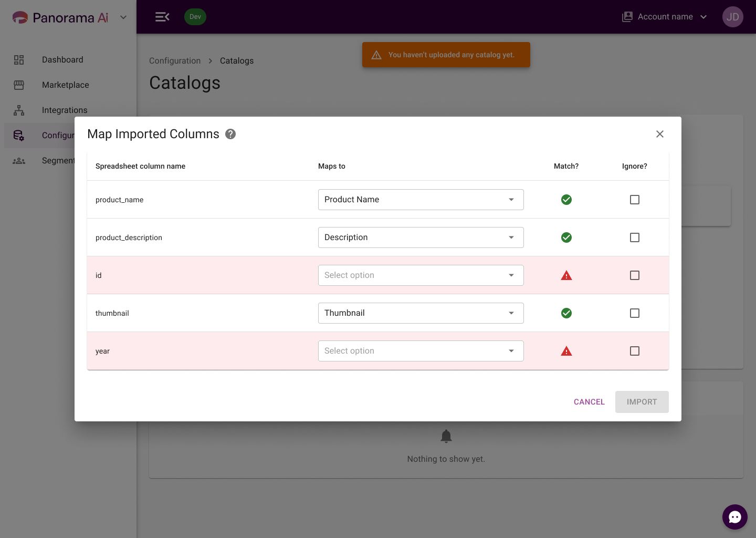Click the red warning icon in id row
Screen dimensions: 756x538
click(566, 275)
